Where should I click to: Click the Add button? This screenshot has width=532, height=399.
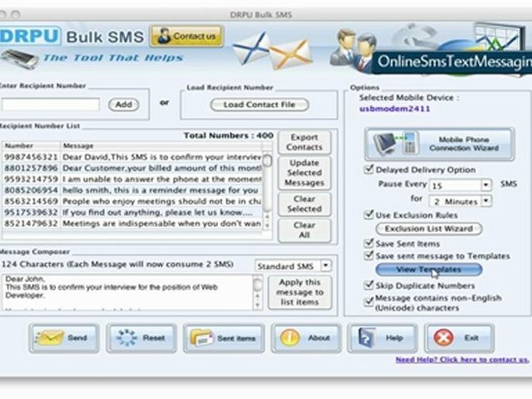coord(124,105)
